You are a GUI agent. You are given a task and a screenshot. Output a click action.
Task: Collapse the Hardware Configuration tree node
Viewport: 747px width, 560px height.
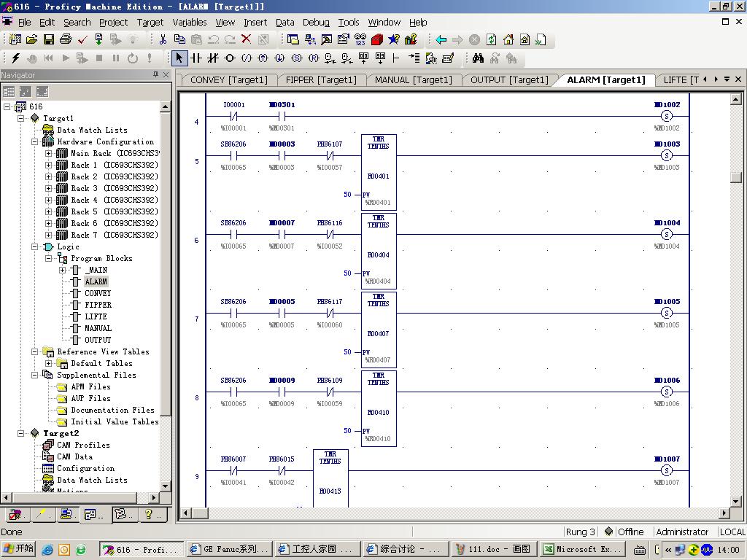click(x=34, y=141)
